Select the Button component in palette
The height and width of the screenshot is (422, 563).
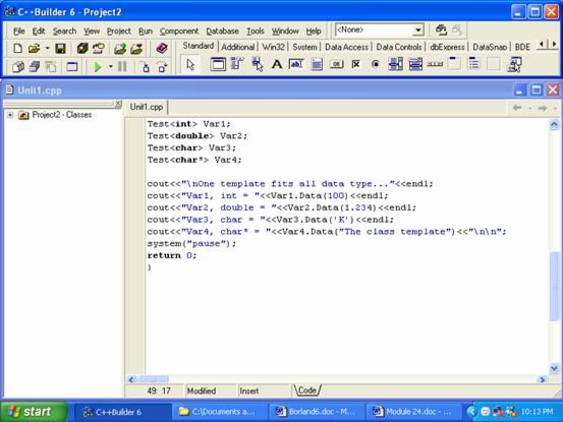(336, 65)
